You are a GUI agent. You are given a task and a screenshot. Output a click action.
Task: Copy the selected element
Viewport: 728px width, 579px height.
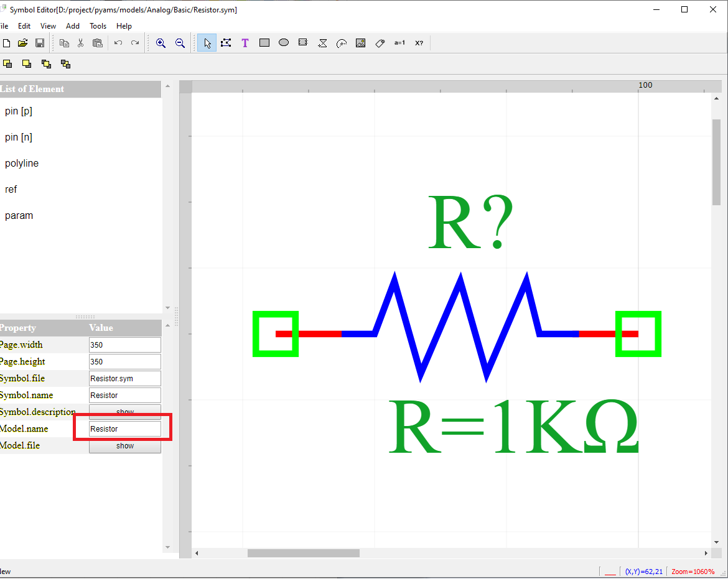[64, 43]
